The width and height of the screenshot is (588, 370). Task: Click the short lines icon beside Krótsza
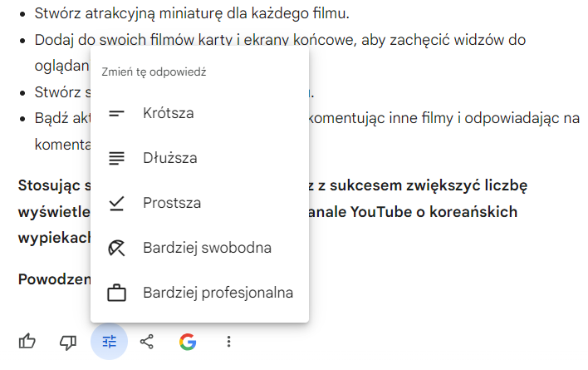click(x=116, y=113)
